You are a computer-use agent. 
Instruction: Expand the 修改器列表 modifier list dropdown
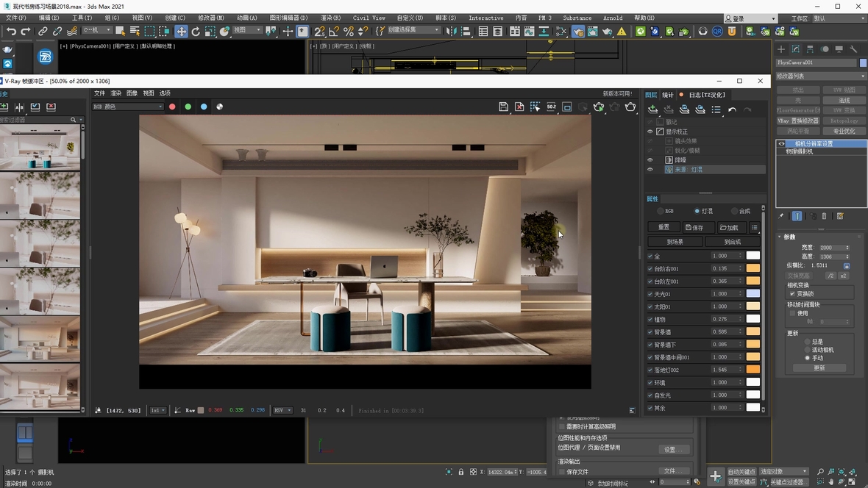[x=822, y=76]
